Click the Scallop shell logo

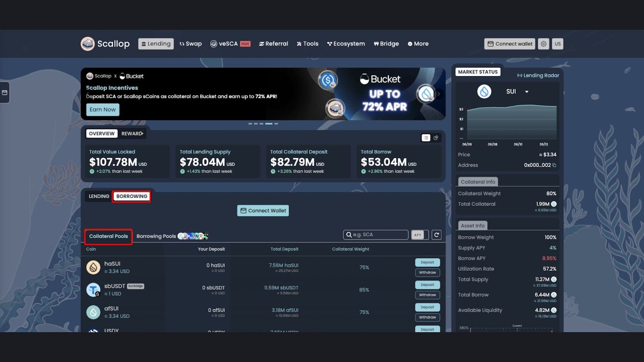[x=87, y=44]
